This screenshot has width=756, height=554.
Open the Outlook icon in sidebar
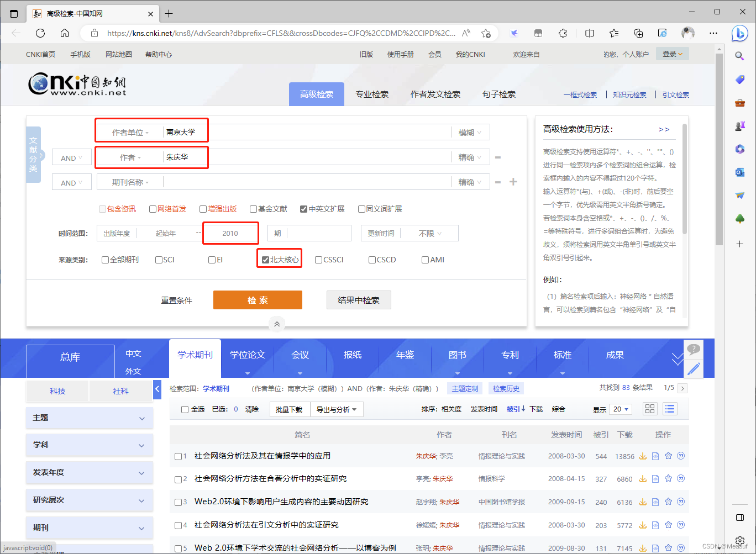point(739,172)
